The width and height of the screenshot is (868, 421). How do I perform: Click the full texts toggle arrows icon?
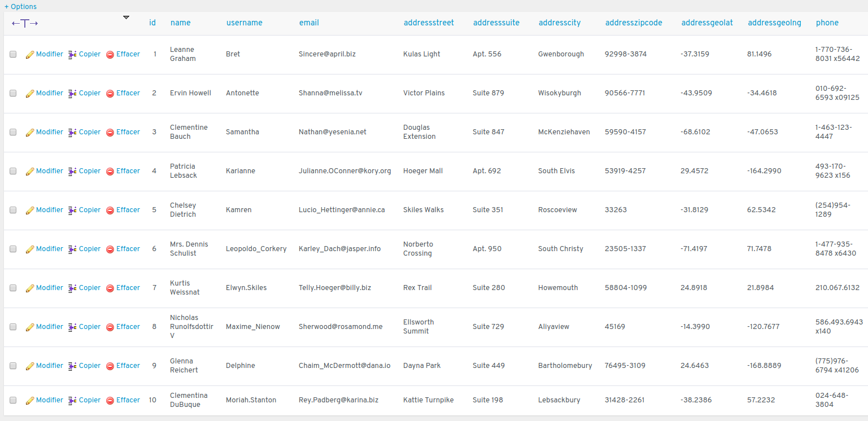click(x=25, y=23)
